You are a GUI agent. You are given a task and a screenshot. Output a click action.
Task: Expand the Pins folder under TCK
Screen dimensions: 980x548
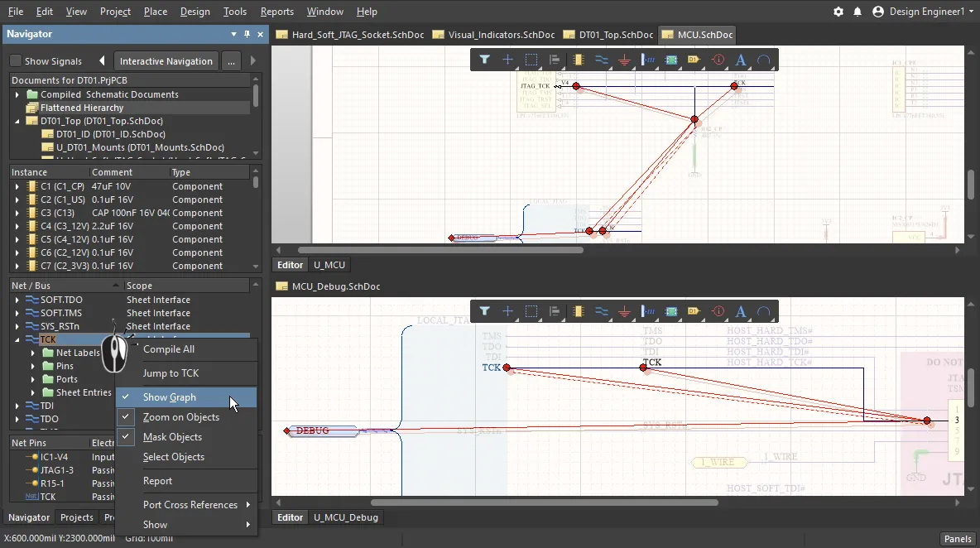pos(32,366)
